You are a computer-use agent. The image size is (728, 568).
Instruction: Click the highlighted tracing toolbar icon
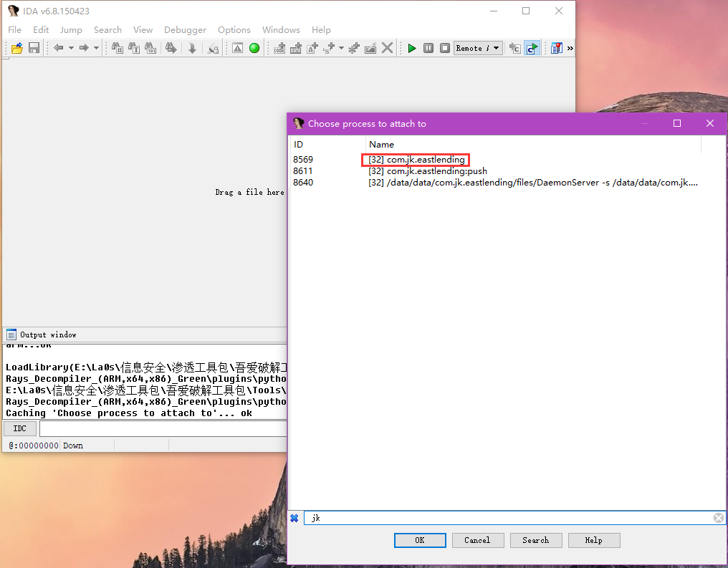tap(532, 48)
